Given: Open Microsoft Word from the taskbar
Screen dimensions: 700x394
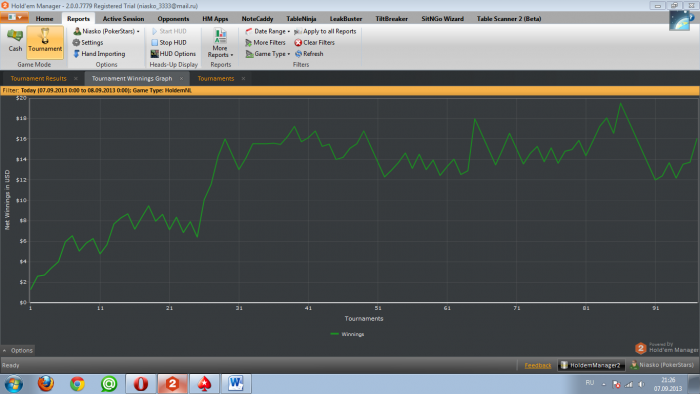Looking at the screenshot, I should pyautogui.click(x=236, y=384).
